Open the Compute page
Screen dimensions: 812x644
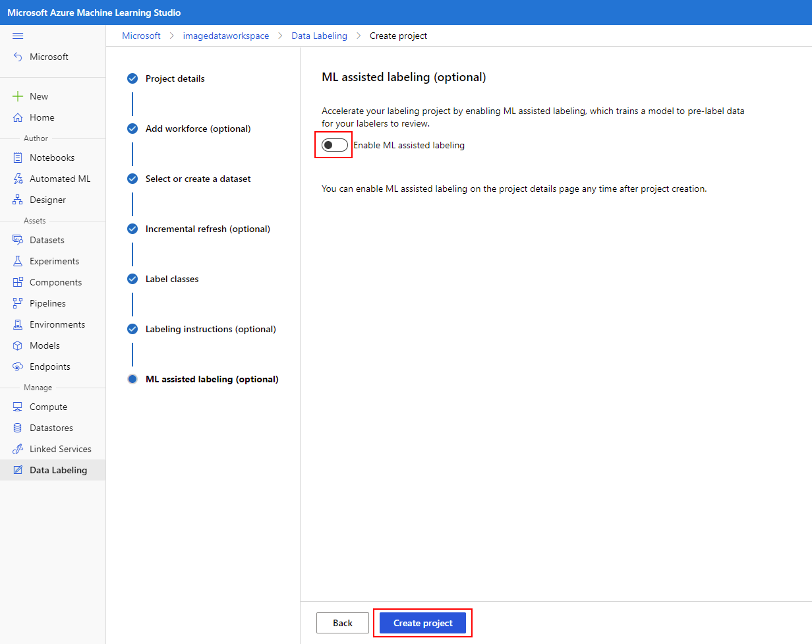pos(53,407)
